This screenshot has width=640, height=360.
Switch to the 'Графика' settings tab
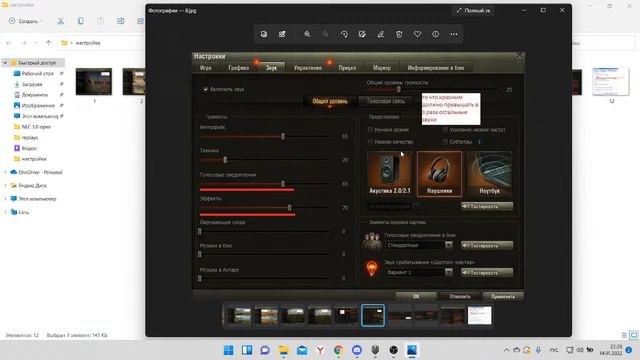tap(238, 68)
